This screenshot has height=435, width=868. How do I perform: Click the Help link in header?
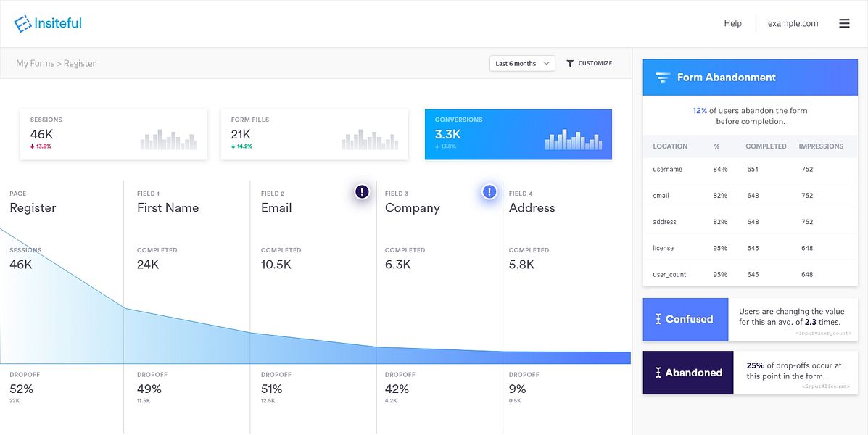pos(732,24)
